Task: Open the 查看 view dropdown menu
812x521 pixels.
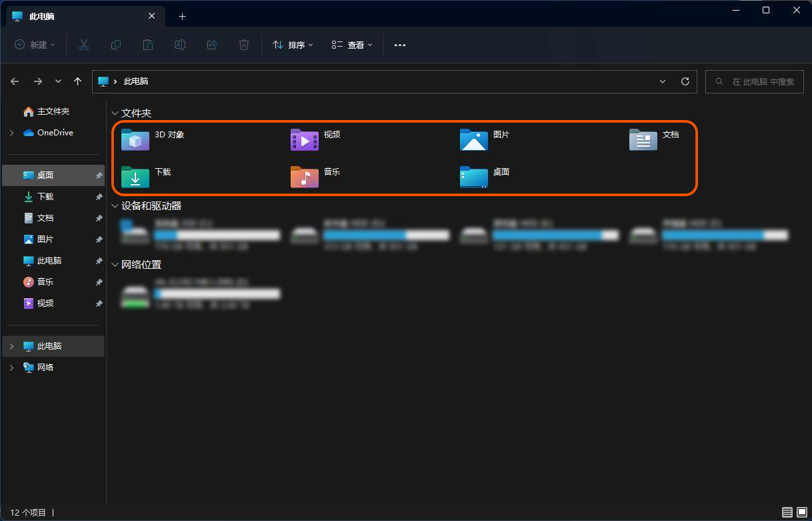Action: point(352,45)
